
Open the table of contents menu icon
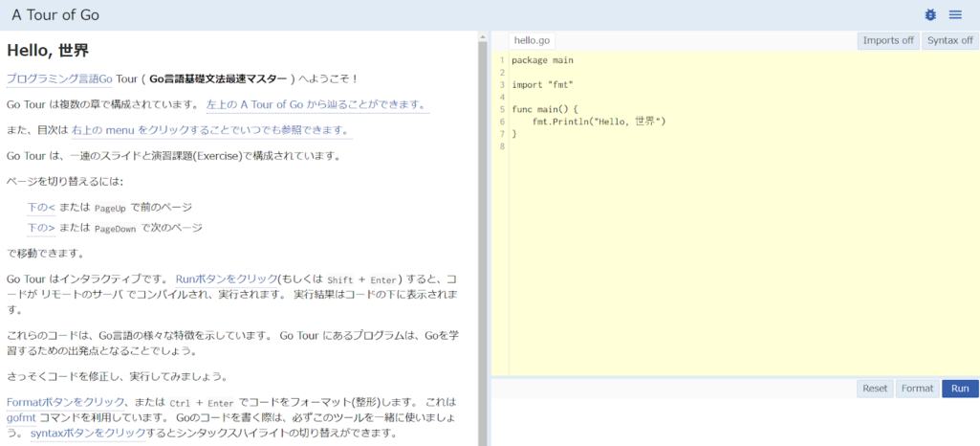point(955,15)
